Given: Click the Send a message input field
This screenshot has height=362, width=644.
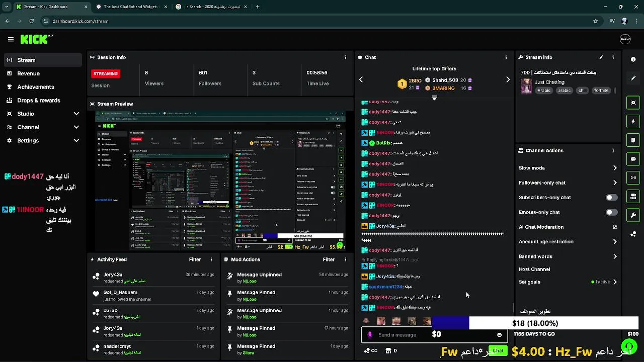Looking at the screenshot, I should tap(434, 335).
